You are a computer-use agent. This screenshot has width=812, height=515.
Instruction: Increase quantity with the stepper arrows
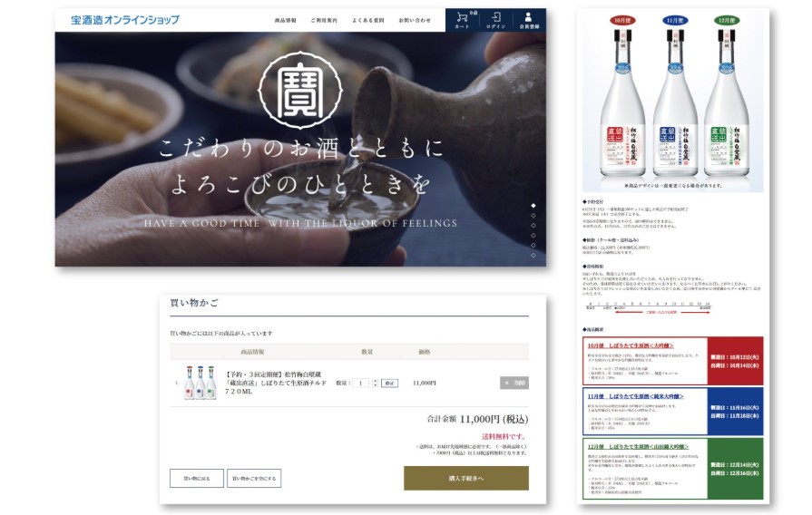[375, 381]
